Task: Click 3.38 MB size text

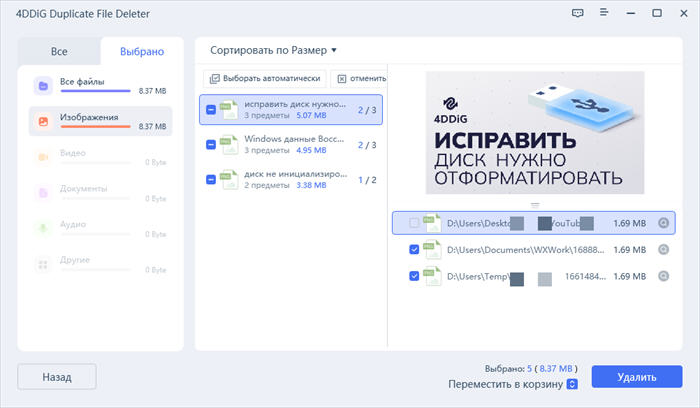Action: (311, 185)
